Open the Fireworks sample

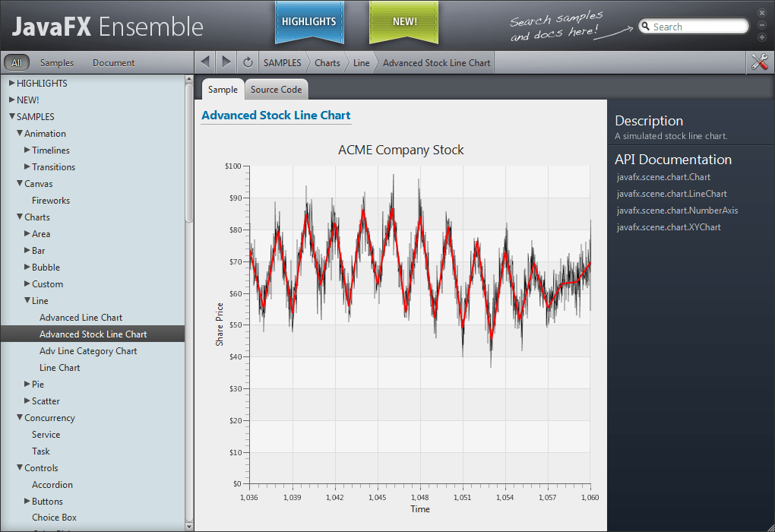[x=51, y=200]
